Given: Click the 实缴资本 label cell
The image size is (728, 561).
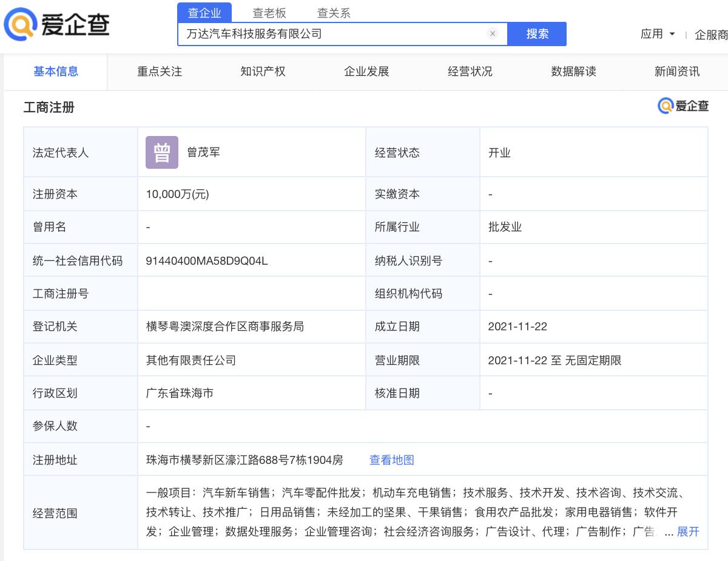Looking at the screenshot, I should pos(423,194).
